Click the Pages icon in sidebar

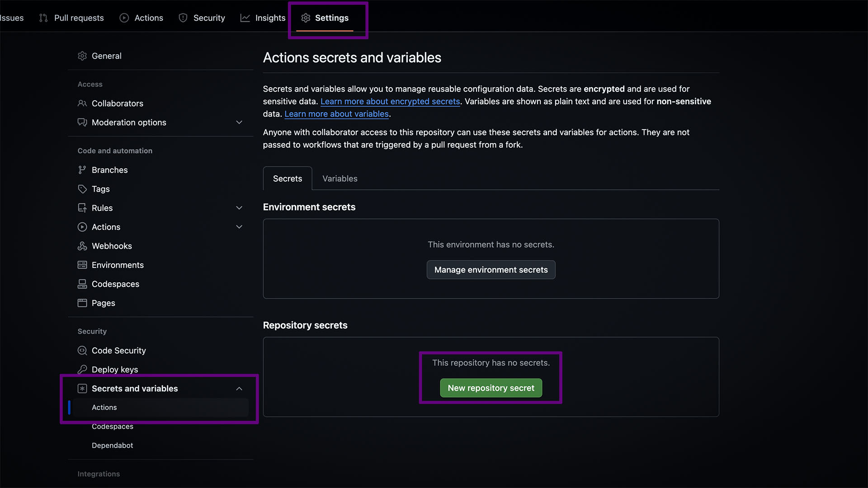(82, 303)
